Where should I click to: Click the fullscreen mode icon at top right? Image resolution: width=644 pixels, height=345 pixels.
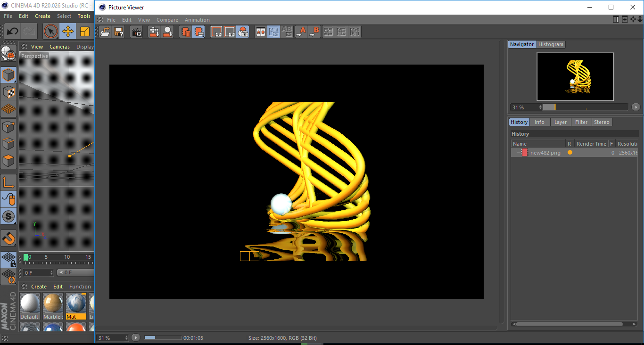(616, 19)
